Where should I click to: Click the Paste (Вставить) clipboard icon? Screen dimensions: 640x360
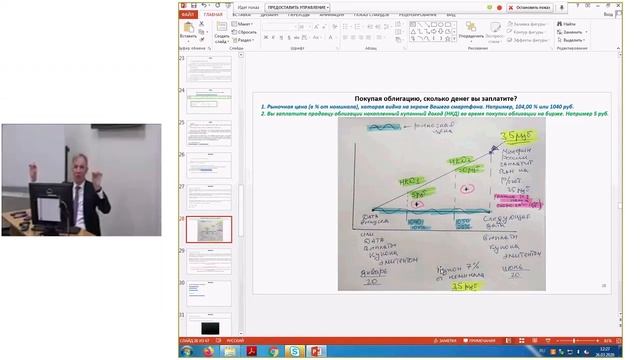click(x=188, y=28)
